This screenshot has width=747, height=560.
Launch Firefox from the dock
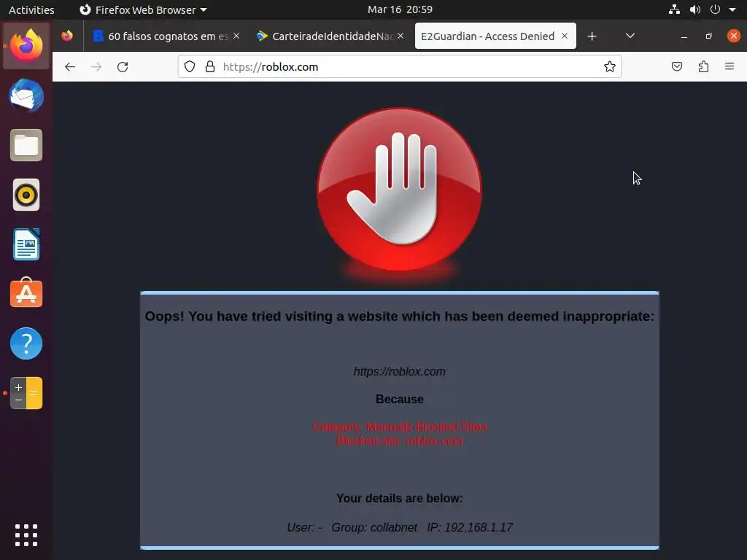26,46
